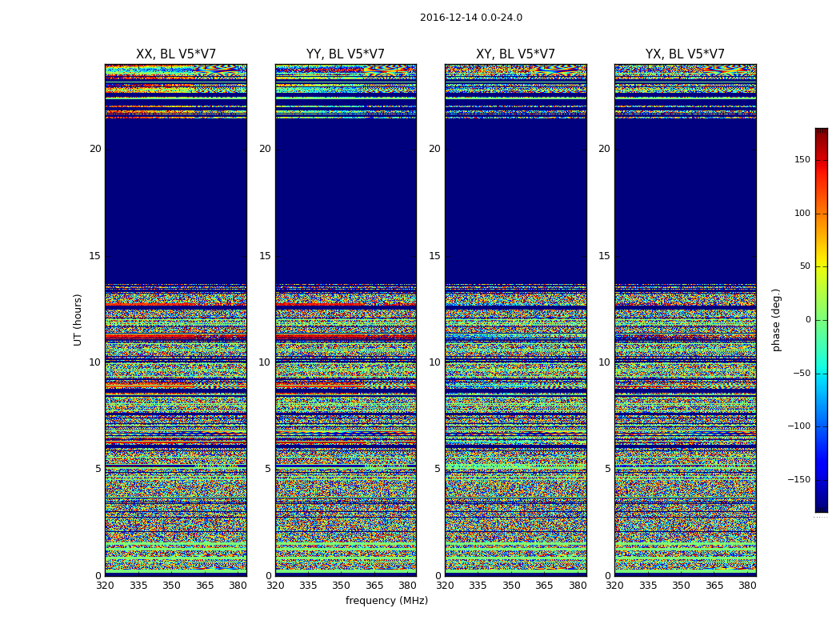Click the '365' frequency tick under YX panel
The width and height of the screenshot is (840, 640).
(x=714, y=586)
